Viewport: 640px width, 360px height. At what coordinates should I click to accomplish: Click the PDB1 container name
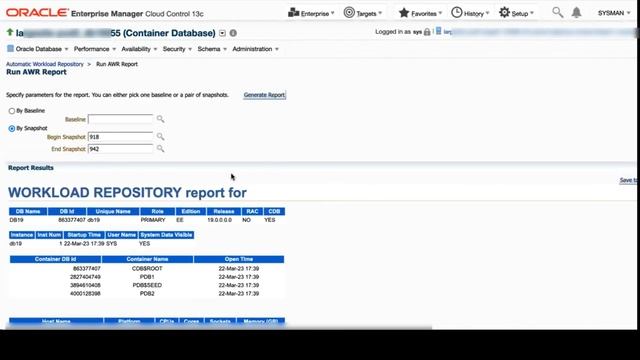[147, 277]
